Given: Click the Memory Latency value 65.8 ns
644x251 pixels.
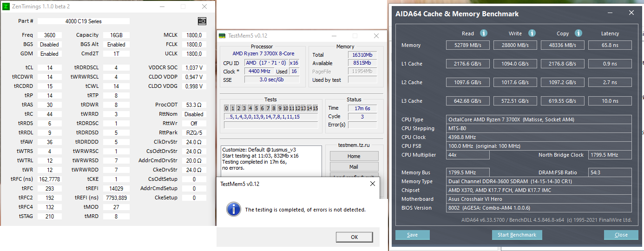Looking at the screenshot, I should pos(610,45).
